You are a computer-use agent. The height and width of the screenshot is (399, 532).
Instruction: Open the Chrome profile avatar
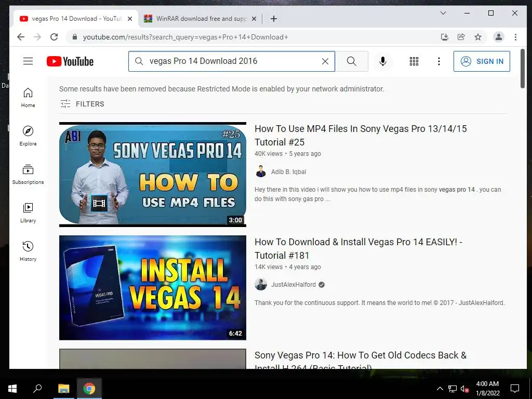498,37
